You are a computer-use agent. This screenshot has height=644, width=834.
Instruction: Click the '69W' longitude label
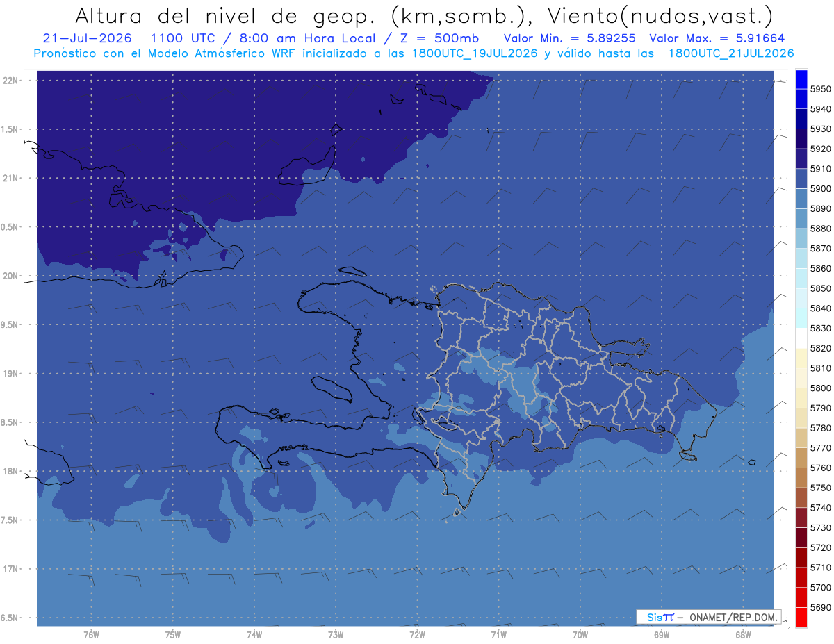click(662, 634)
